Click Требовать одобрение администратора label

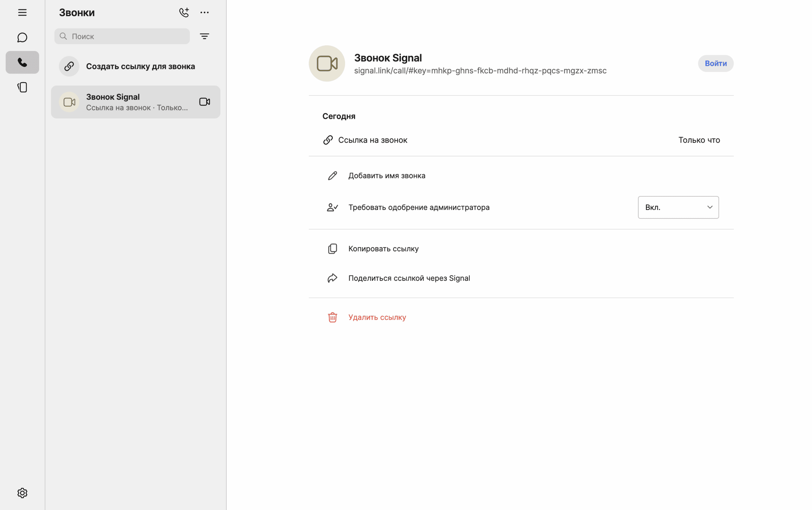click(419, 207)
